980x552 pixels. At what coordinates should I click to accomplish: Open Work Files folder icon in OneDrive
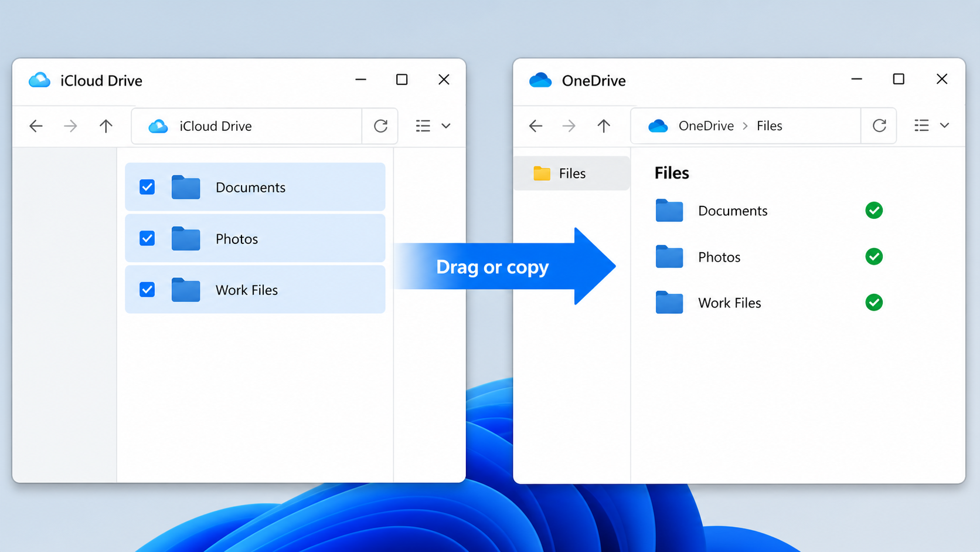[x=669, y=302]
